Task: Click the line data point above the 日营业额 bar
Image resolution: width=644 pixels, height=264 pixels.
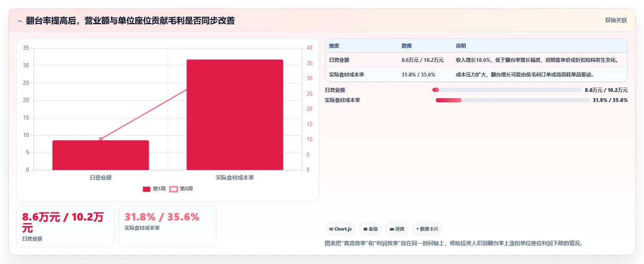Action: (101, 139)
